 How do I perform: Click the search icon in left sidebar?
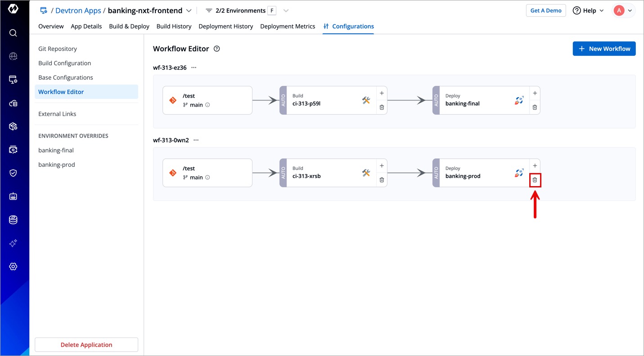click(13, 33)
